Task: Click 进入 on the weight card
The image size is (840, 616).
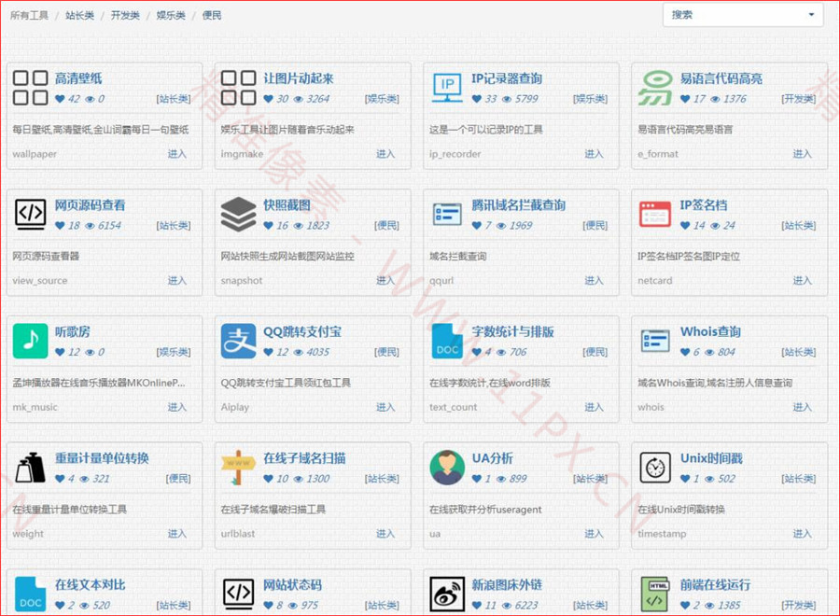Action: click(x=176, y=534)
